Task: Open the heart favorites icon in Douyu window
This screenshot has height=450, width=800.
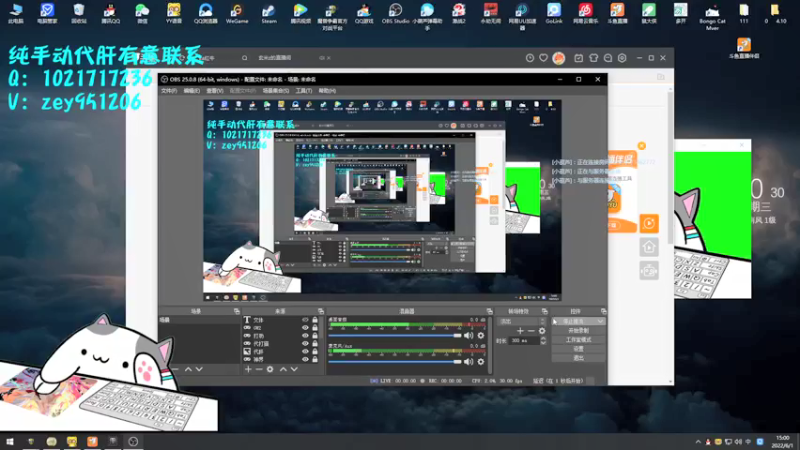Action: pyautogui.click(x=543, y=58)
